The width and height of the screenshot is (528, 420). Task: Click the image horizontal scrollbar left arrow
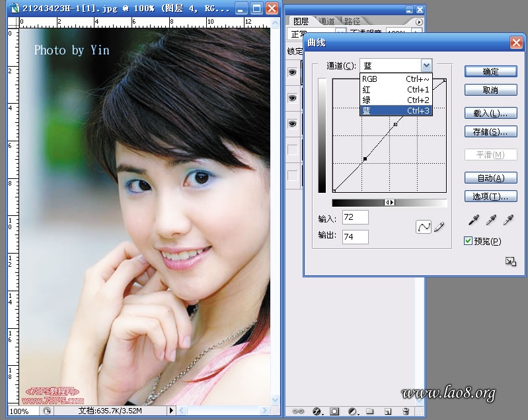[182, 410]
